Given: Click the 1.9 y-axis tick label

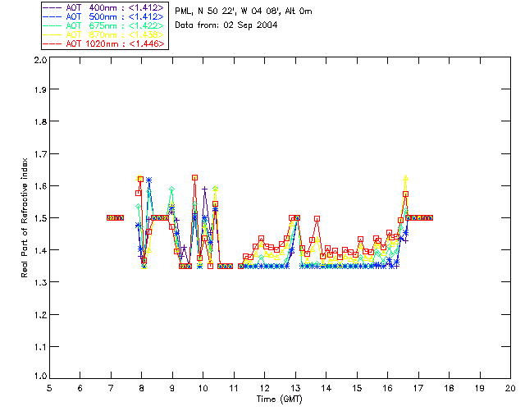Looking at the screenshot, I should tap(40, 89).
